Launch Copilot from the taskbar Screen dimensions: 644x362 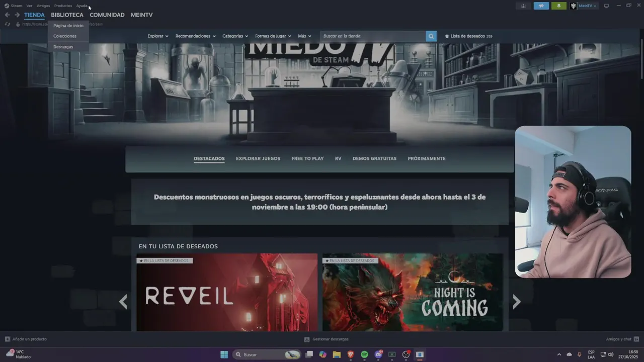point(323,354)
